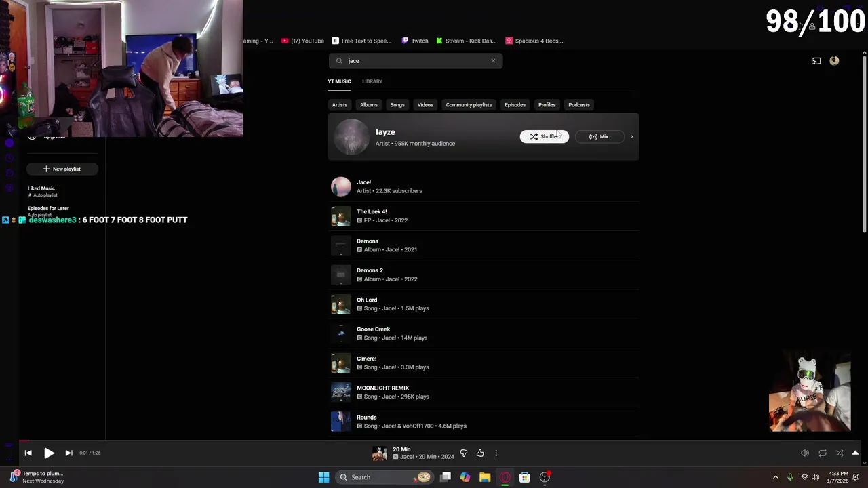Viewport: 868px width, 488px height.
Task: Filter results by Videos
Action: 425,105
